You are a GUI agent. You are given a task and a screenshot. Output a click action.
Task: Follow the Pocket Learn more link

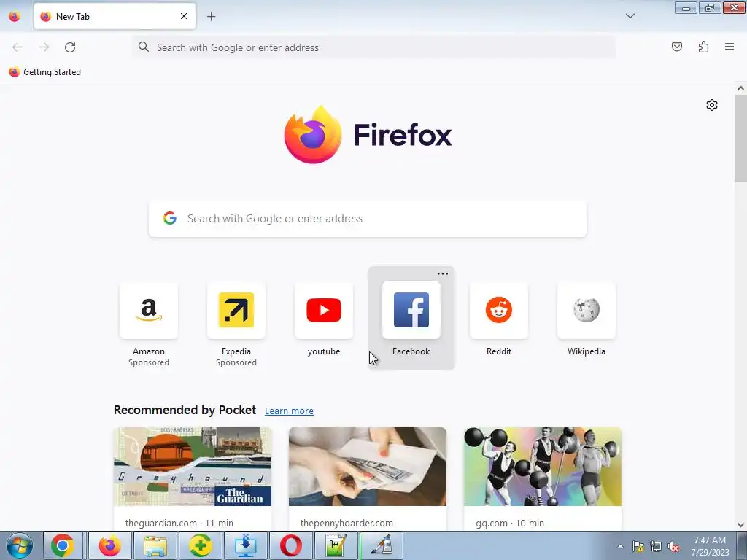(x=289, y=411)
